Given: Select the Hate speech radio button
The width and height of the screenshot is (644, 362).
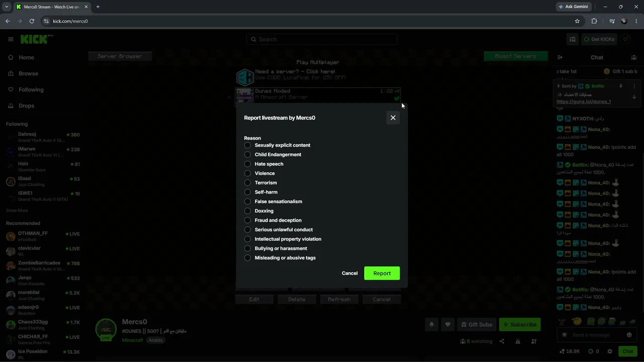Looking at the screenshot, I should click(x=248, y=164).
